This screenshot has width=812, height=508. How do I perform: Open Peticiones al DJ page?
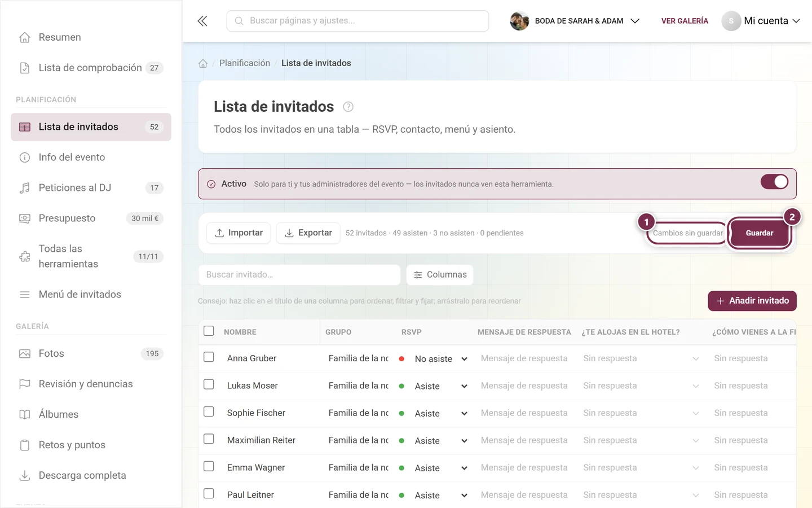coord(91,188)
